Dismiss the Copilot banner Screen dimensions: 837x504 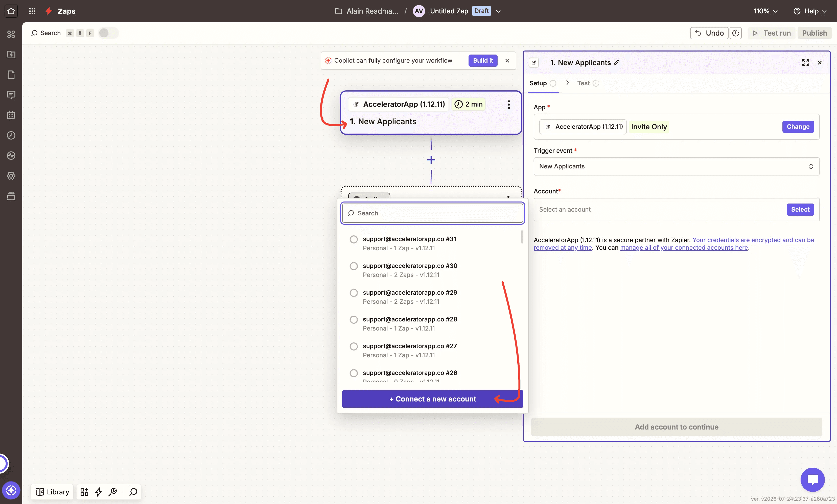pos(507,60)
